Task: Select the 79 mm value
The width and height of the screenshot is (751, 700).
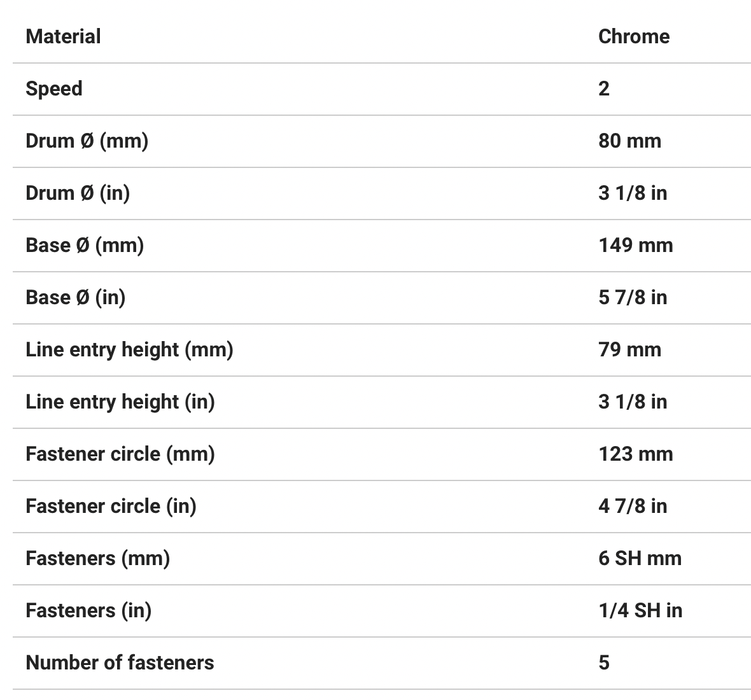Action: coord(629,349)
